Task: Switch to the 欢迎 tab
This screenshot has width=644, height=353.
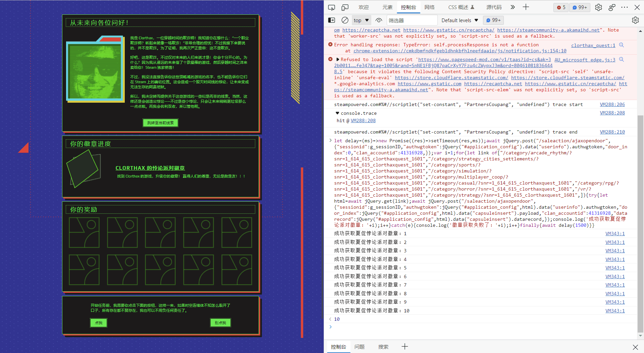Action: click(364, 7)
